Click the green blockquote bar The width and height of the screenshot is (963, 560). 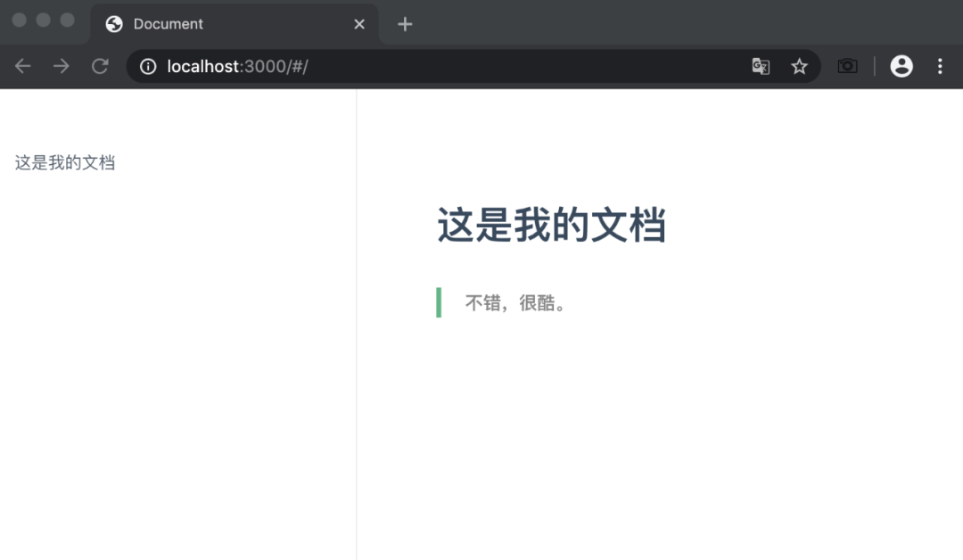tap(439, 302)
